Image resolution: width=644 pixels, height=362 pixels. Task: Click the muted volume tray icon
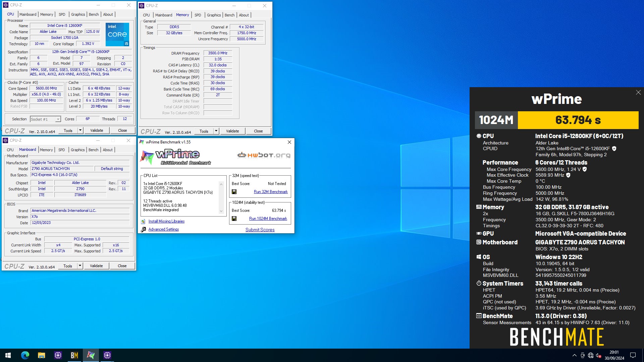coord(599,355)
